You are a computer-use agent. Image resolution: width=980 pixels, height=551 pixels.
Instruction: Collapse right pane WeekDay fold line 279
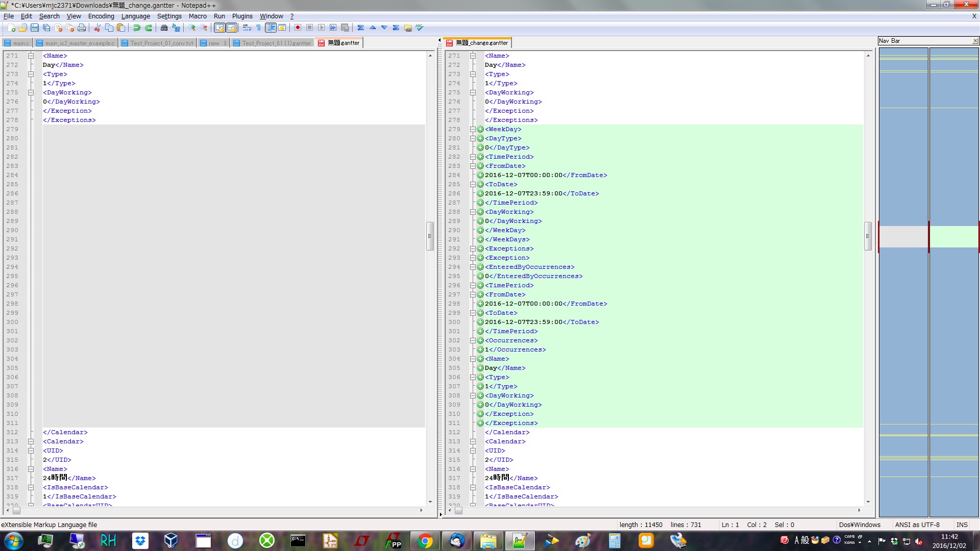[x=473, y=129]
